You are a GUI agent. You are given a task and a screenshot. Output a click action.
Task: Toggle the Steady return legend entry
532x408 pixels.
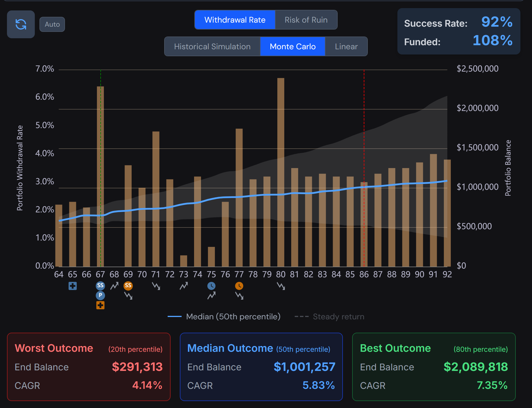click(x=329, y=316)
